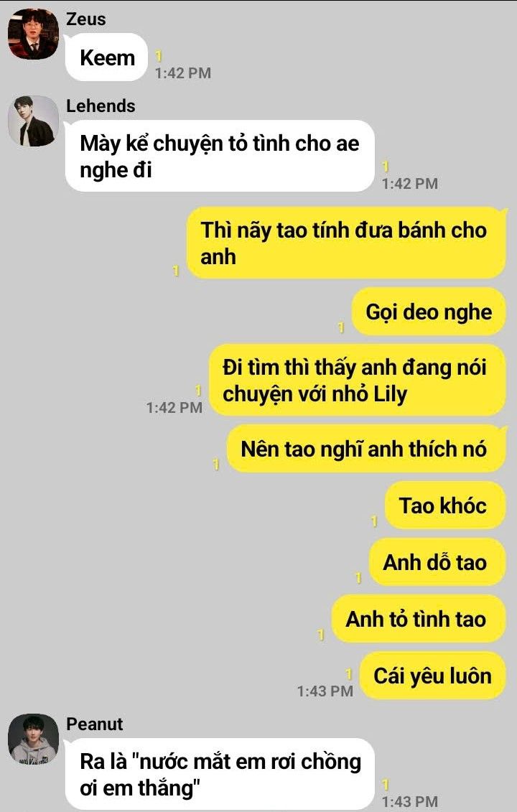The image size is (517, 812).
Task: Tap the sender name Lehends
Action: (x=101, y=106)
